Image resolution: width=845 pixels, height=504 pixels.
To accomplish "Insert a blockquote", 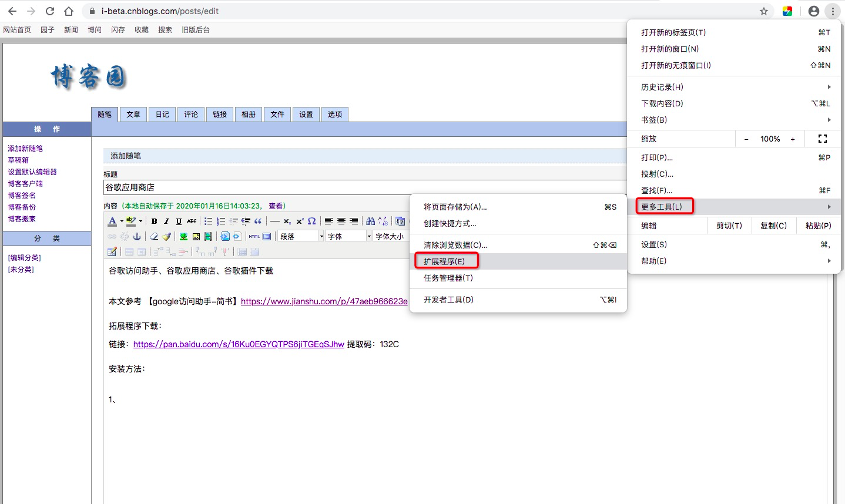I will [258, 221].
